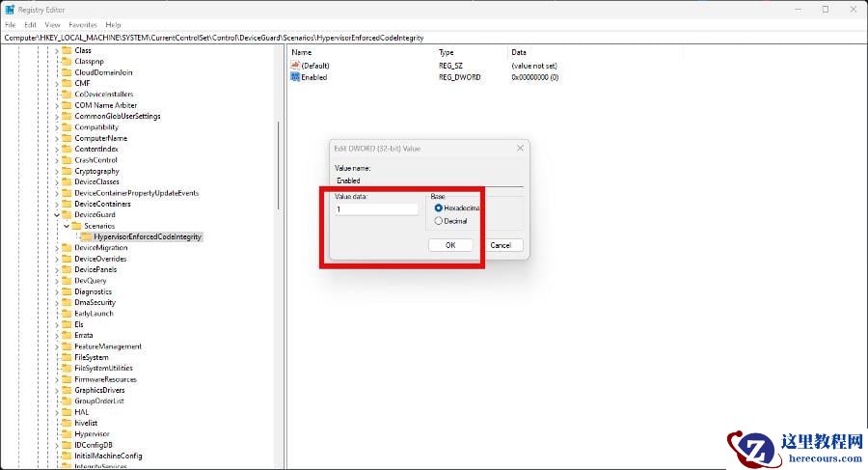This screenshot has width=868, height=470.
Task: Select the Hexadecimal base radio button
Action: 439,207
